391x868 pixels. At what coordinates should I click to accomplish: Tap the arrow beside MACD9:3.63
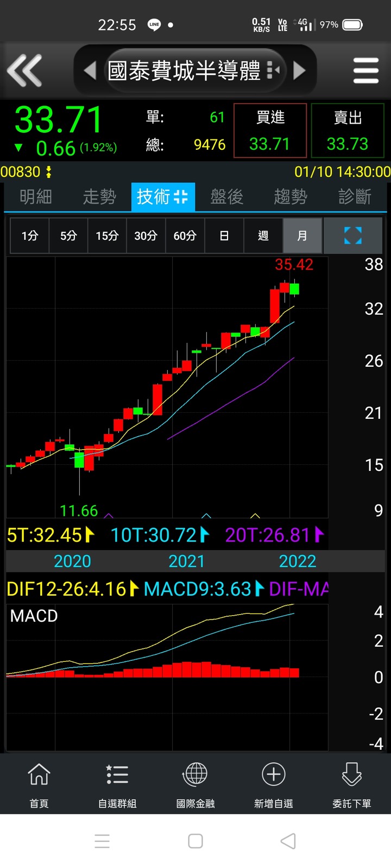260,589
